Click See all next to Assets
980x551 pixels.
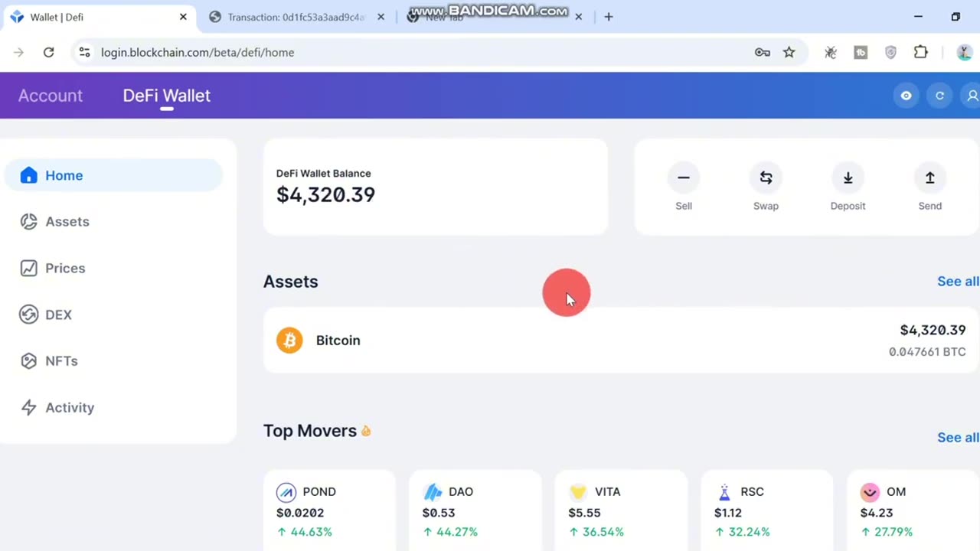coord(958,281)
